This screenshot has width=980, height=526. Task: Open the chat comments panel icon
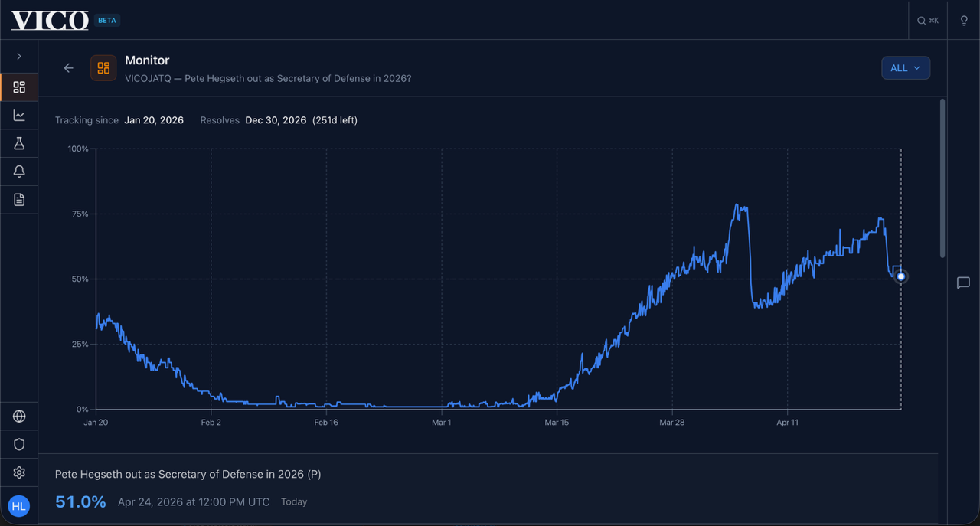pyautogui.click(x=963, y=283)
